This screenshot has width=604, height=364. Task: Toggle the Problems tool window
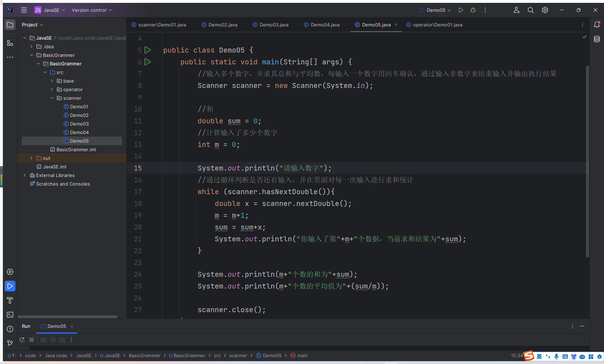(x=10, y=329)
